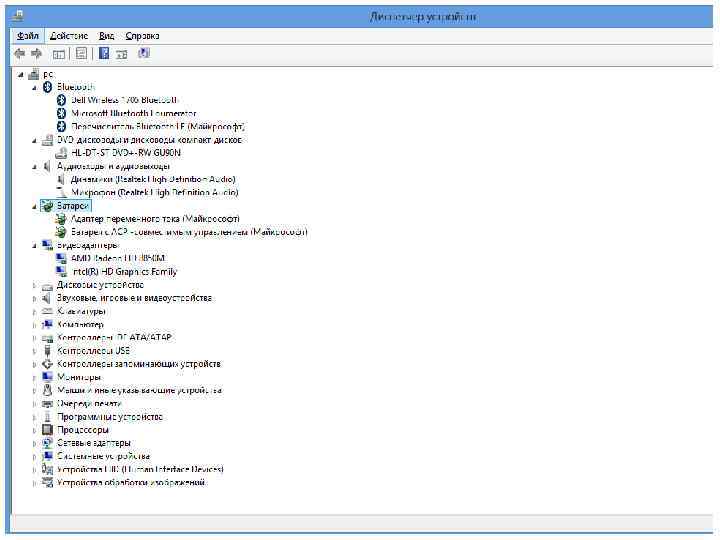Image resolution: width=720 pixels, height=540 pixels.
Task: Open Properties from the toolbar icon
Action: pos(81,54)
